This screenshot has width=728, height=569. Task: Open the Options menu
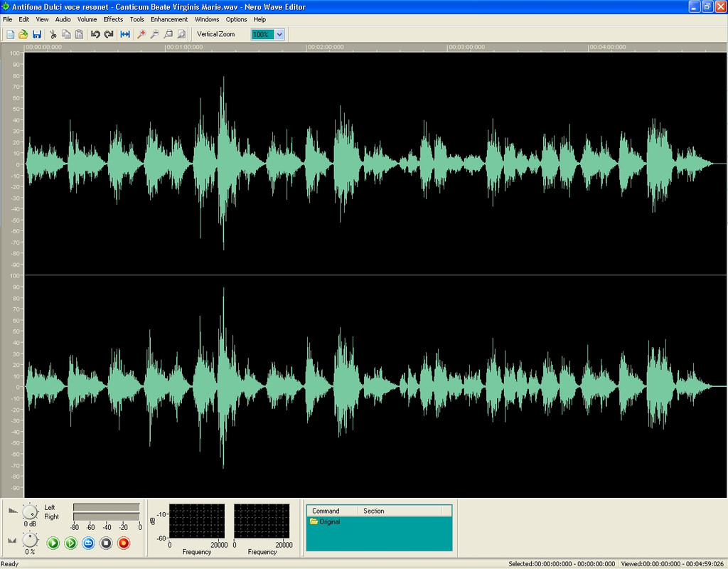click(x=236, y=19)
